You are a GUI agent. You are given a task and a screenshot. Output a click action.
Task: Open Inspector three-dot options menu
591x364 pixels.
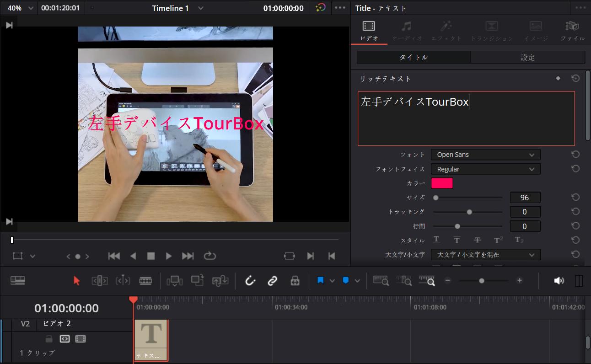pos(580,8)
